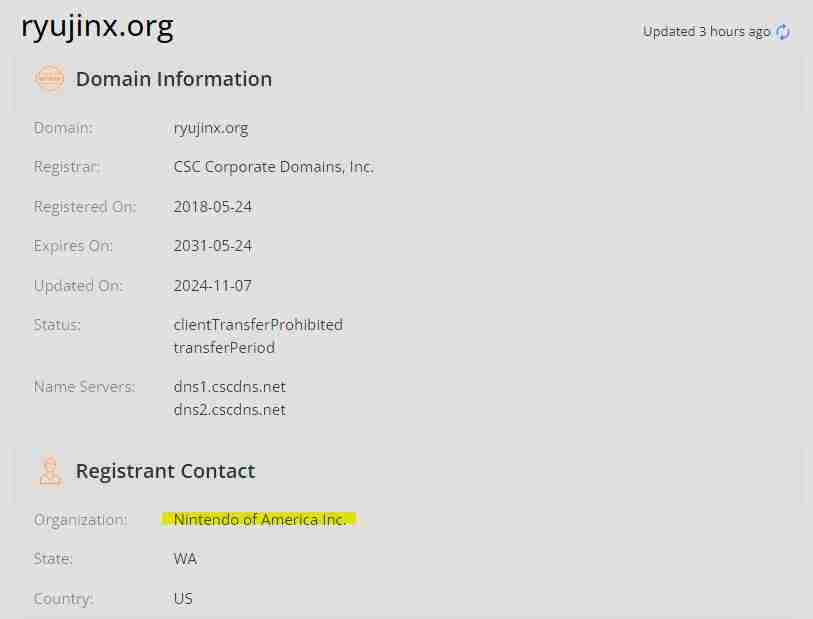Click the 'State:' field label

tap(53, 559)
